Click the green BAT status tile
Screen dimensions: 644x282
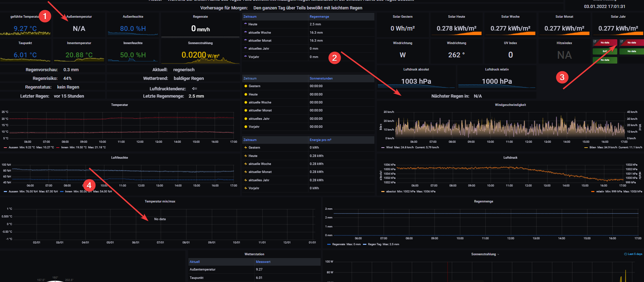coord(605,51)
